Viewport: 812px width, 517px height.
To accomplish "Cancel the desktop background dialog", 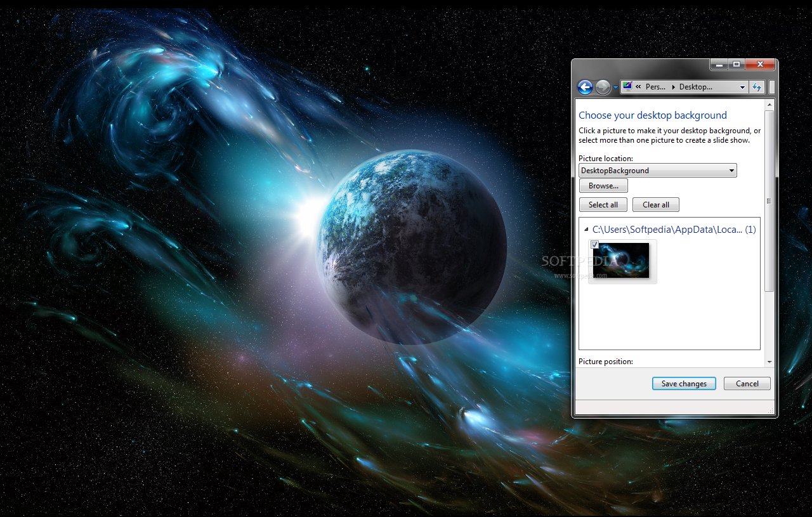I will [x=747, y=384].
